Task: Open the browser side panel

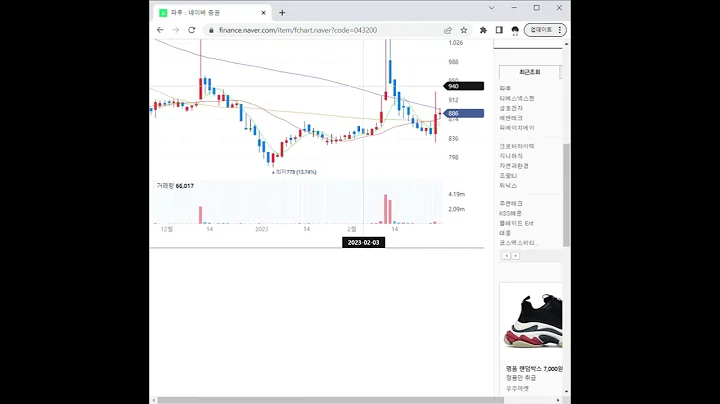Action: pyautogui.click(x=499, y=30)
